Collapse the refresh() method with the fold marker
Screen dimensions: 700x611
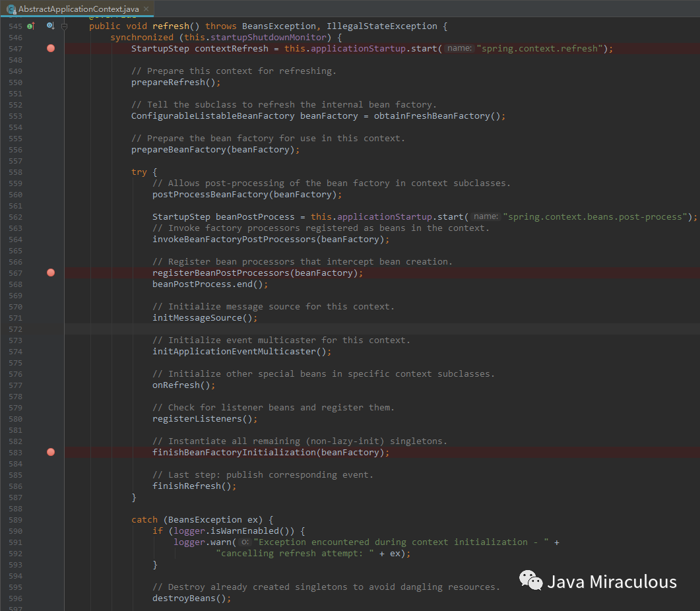(x=64, y=26)
